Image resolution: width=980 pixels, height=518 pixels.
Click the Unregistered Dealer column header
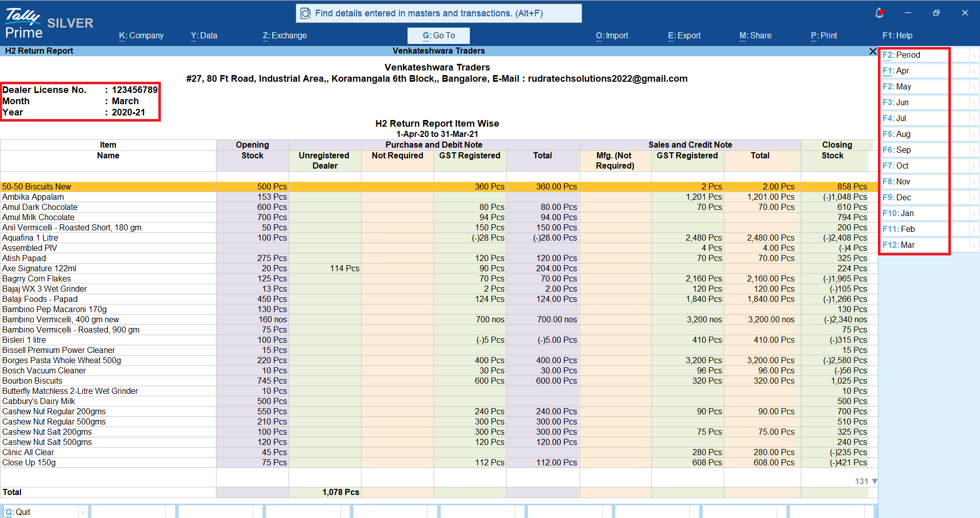[x=324, y=161]
